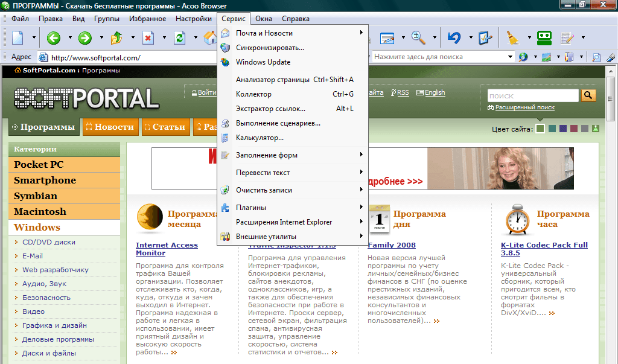
Task: Click the magnifier Zoom icon
Action: pos(418,38)
